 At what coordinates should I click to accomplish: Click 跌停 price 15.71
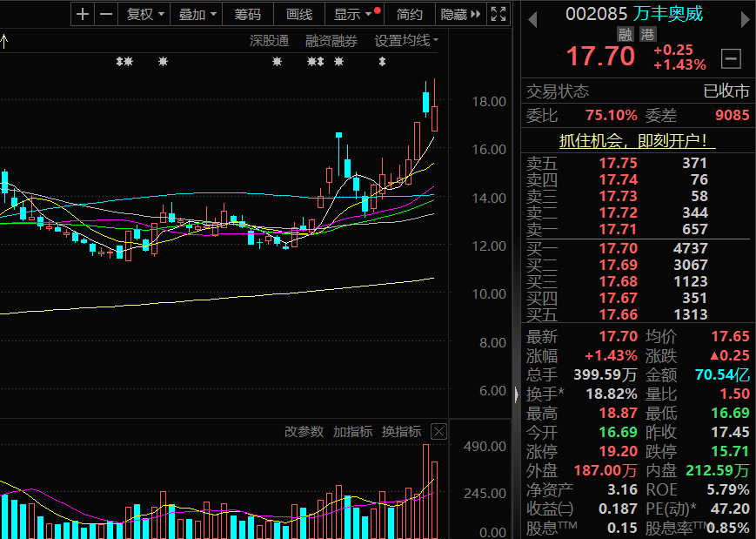(731, 451)
